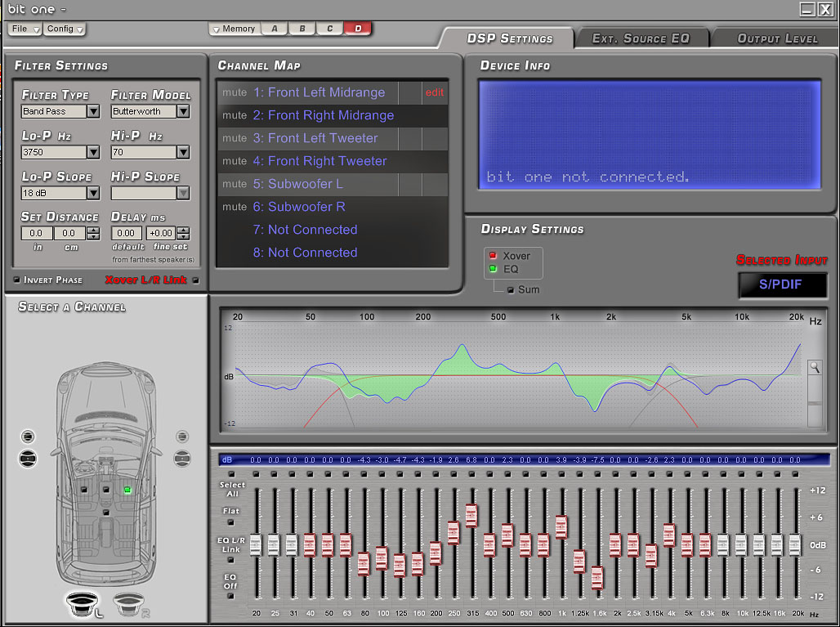Open the Filter Type dropdown
This screenshot has width=840, height=627.
pos(93,111)
